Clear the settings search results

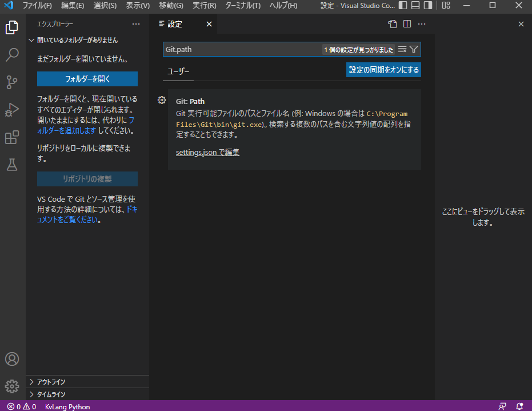[402, 49]
